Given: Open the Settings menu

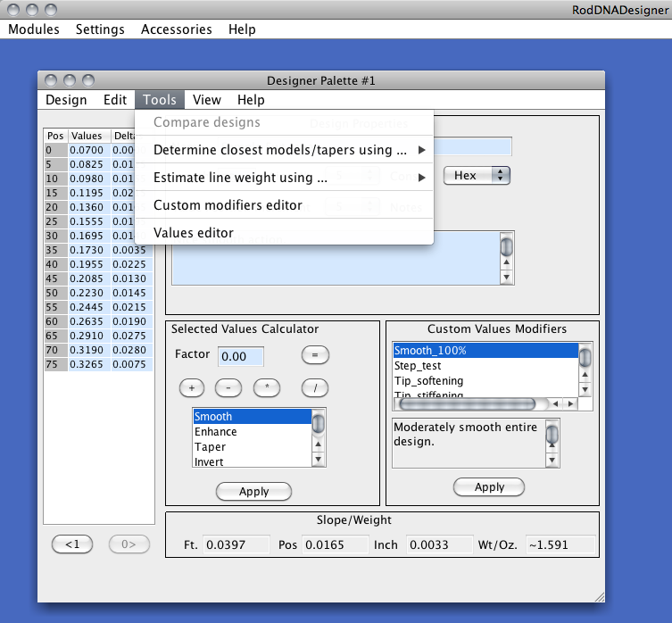Looking at the screenshot, I should coord(100,29).
